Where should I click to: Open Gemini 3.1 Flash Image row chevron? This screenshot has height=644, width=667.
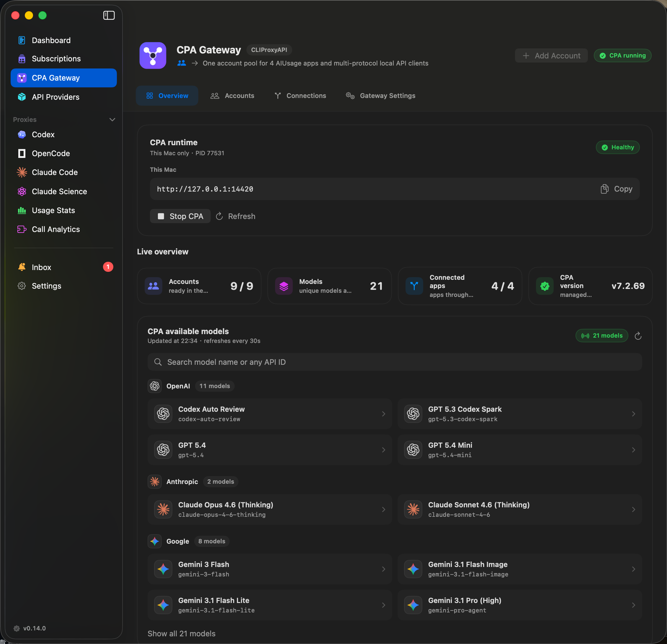click(633, 569)
